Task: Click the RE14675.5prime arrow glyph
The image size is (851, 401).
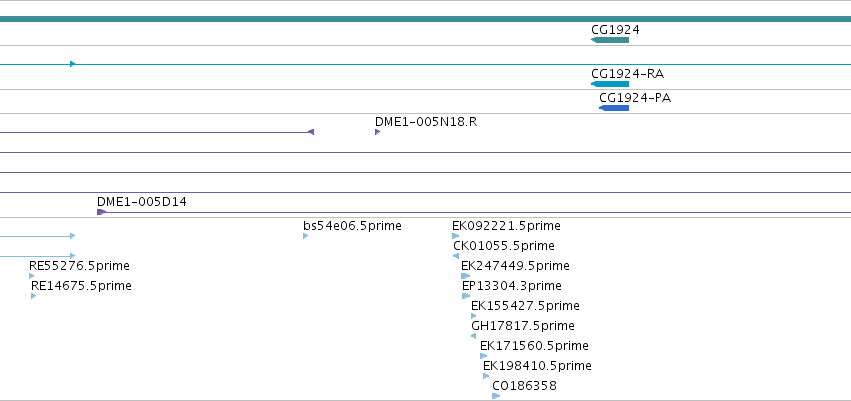Action: click(x=34, y=296)
